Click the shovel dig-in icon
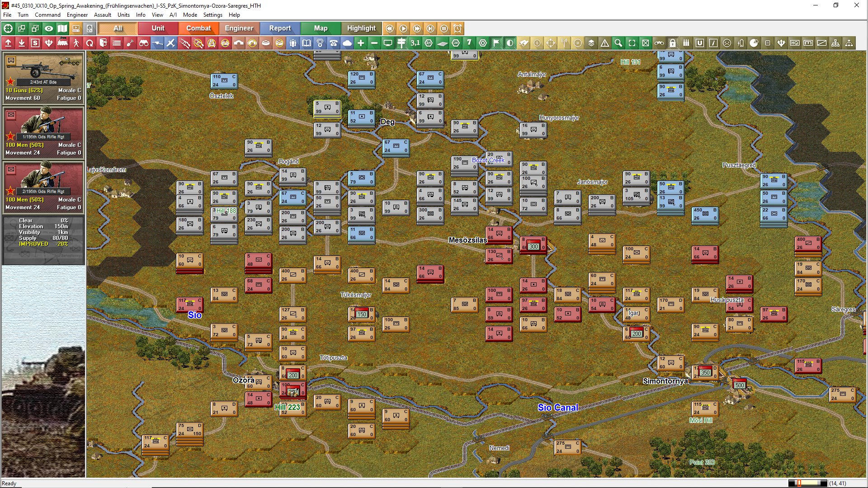The height and width of the screenshot is (488, 868). [x=131, y=43]
